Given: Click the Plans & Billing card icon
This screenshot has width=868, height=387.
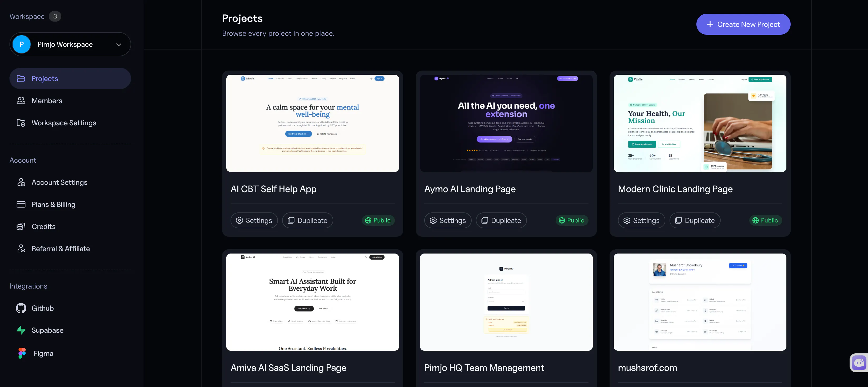Looking at the screenshot, I should point(21,204).
